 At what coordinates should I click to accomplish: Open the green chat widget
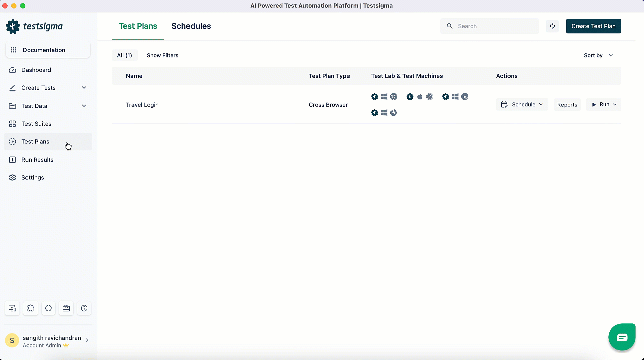(622, 337)
